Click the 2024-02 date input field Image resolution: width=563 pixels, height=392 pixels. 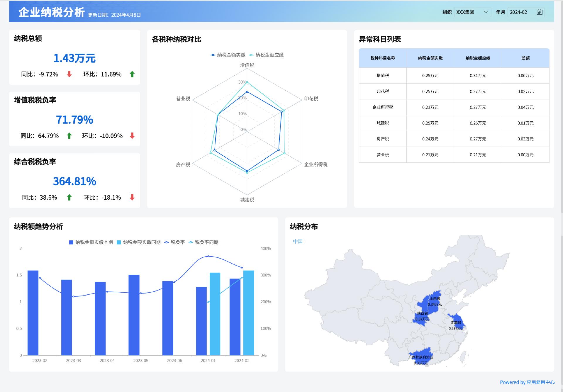519,12
